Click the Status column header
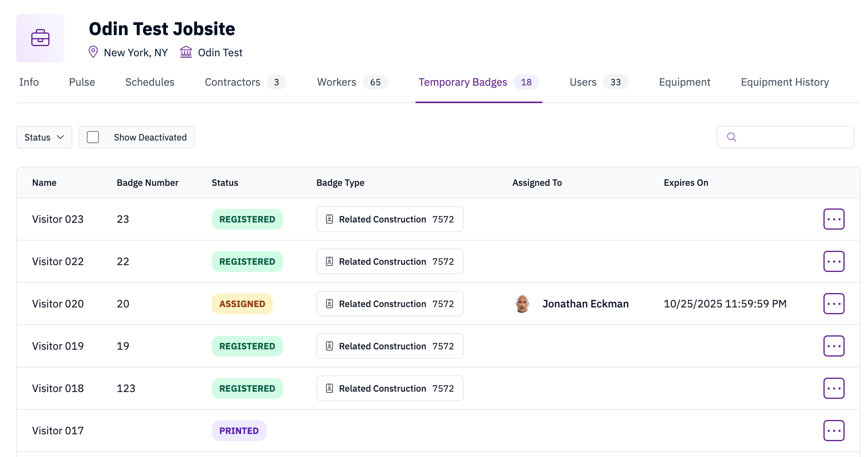 pyautogui.click(x=225, y=183)
